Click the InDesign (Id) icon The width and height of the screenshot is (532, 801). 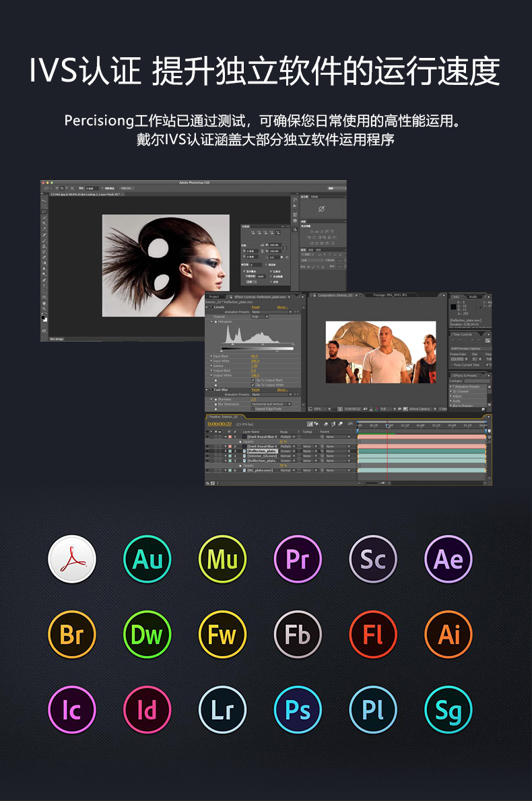coord(147,710)
